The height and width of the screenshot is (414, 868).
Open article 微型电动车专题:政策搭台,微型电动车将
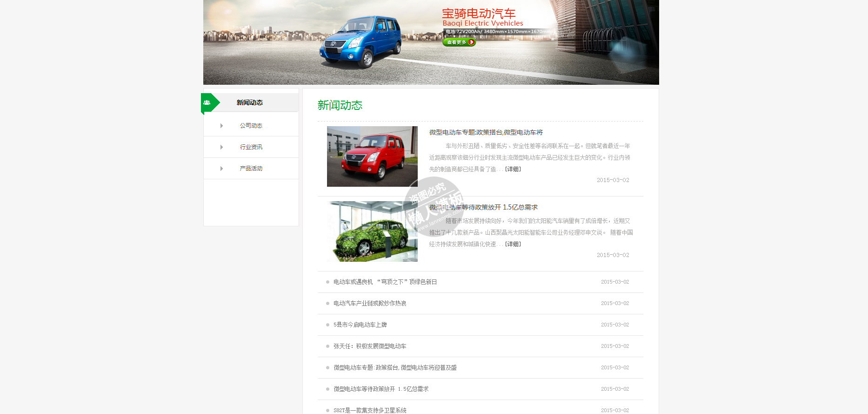coord(486,132)
